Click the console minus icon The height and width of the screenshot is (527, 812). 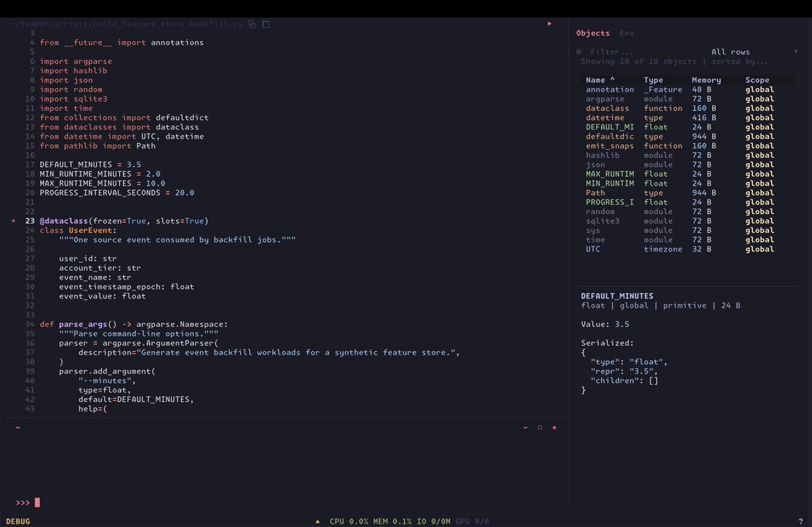[x=525, y=428]
